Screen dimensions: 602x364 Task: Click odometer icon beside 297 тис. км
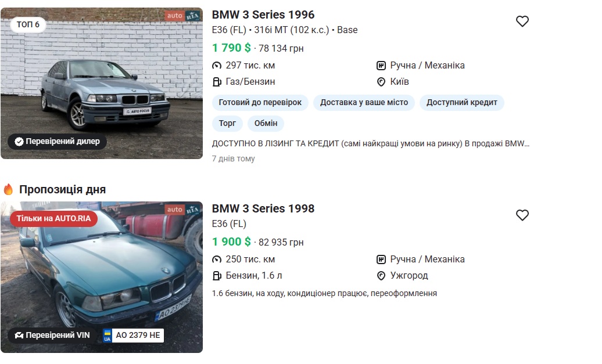pyautogui.click(x=217, y=66)
